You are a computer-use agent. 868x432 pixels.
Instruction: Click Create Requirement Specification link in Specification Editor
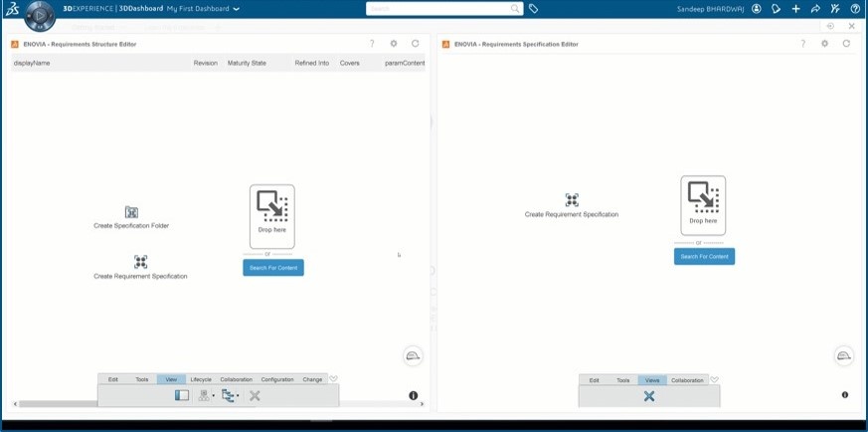pos(572,214)
